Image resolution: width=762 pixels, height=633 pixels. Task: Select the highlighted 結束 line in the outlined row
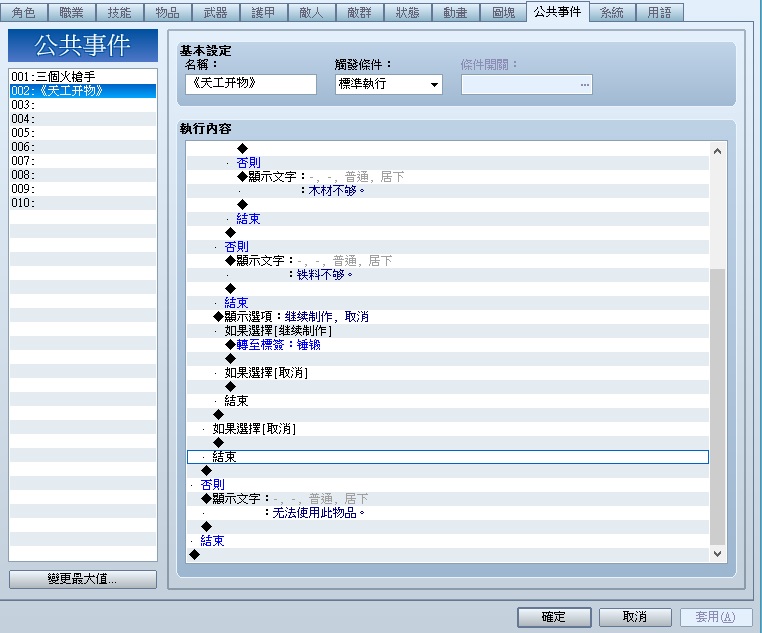[448, 457]
